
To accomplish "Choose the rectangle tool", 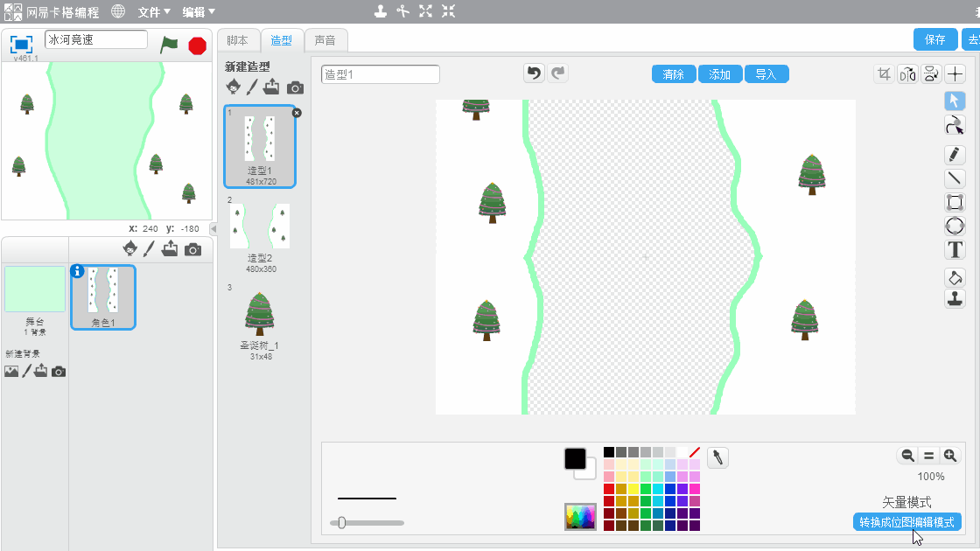I will point(955,202).
